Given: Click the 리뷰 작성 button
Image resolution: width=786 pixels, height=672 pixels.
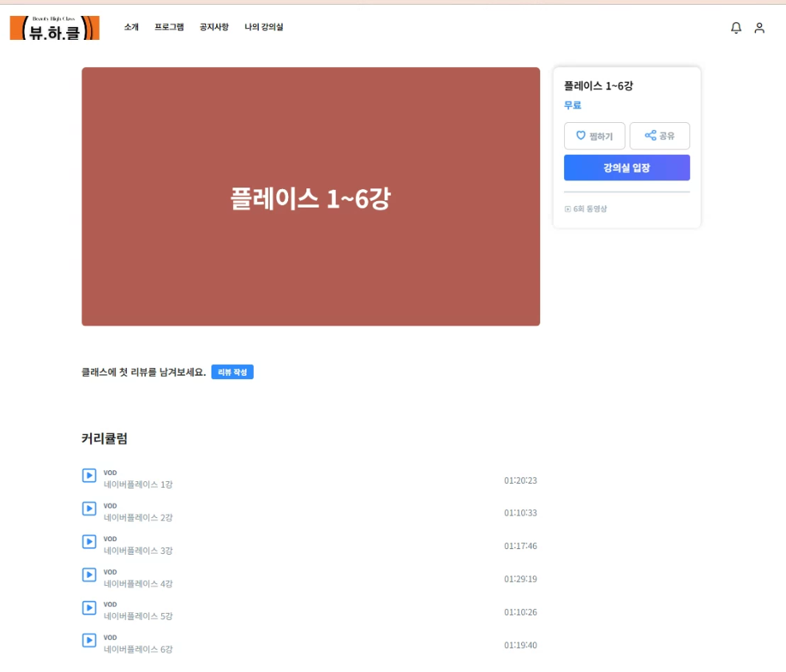Looking at the screenshot, I should tap(232, 372).
